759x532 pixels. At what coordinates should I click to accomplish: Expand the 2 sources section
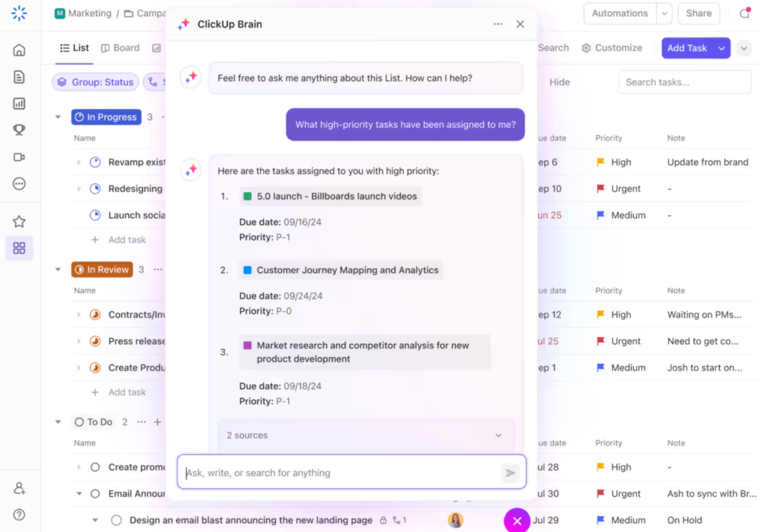[x=366, y=435]
